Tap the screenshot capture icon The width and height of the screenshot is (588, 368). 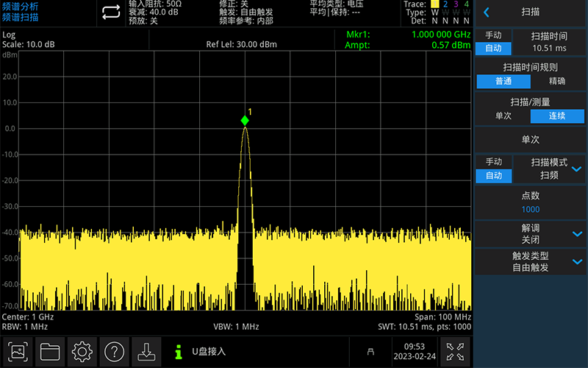click(18, 351)
